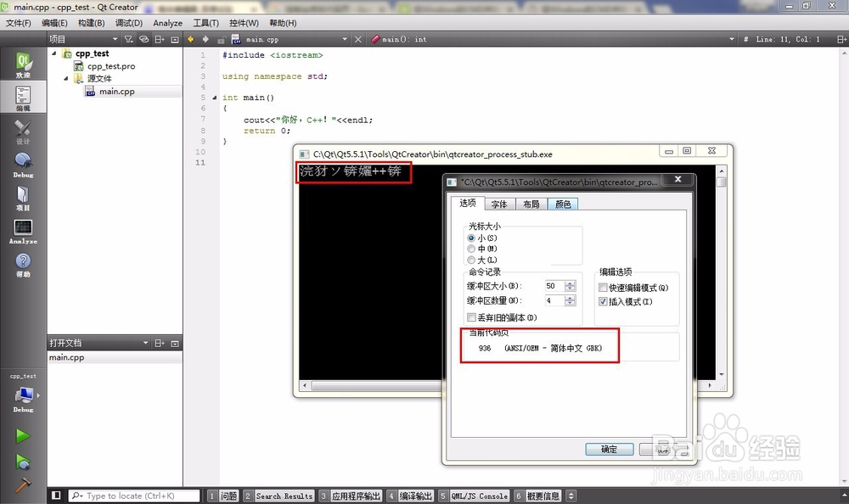Open the Analyze menu
The height and width of the screenshot is (504, 849).
(167, 23)
